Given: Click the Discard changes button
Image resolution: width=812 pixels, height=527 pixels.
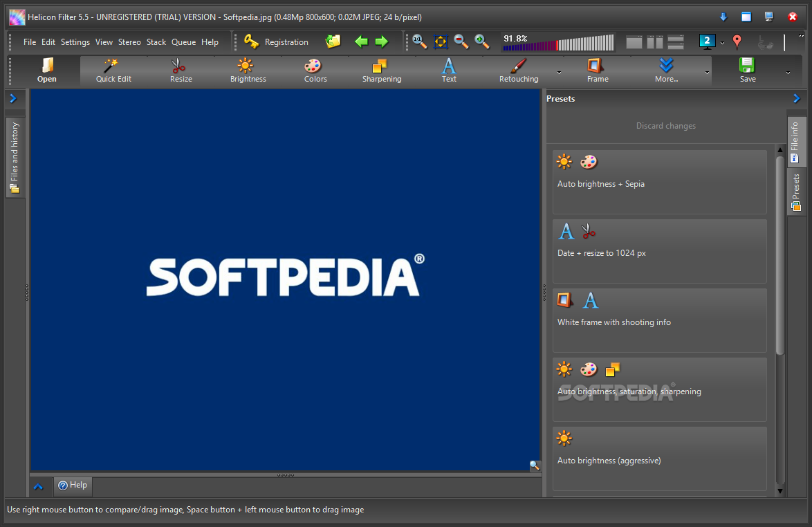Looking at the screenshot, I should (665, 126).
